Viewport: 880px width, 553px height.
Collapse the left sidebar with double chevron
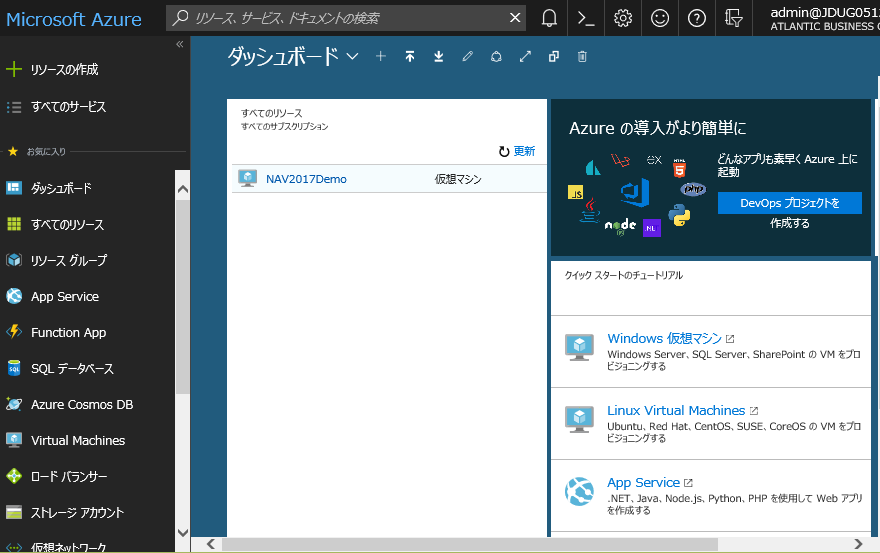pyautogui.click(x=180, y=44)
